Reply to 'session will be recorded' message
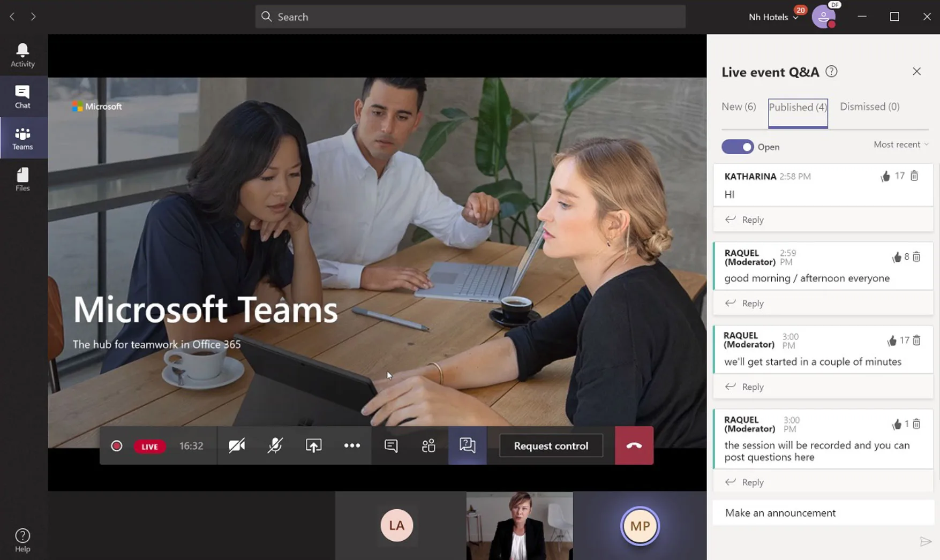This screenshot has width=940, height=560. coord(745,482)
